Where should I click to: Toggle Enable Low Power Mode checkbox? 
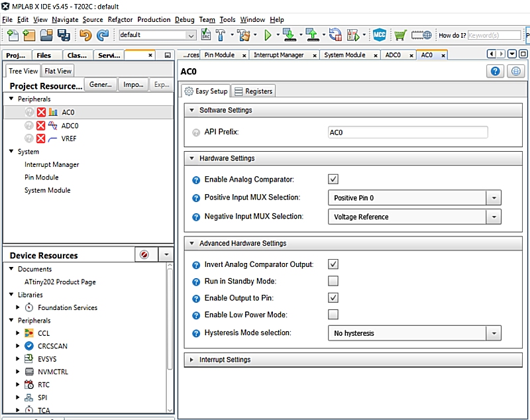coord(333,315)
